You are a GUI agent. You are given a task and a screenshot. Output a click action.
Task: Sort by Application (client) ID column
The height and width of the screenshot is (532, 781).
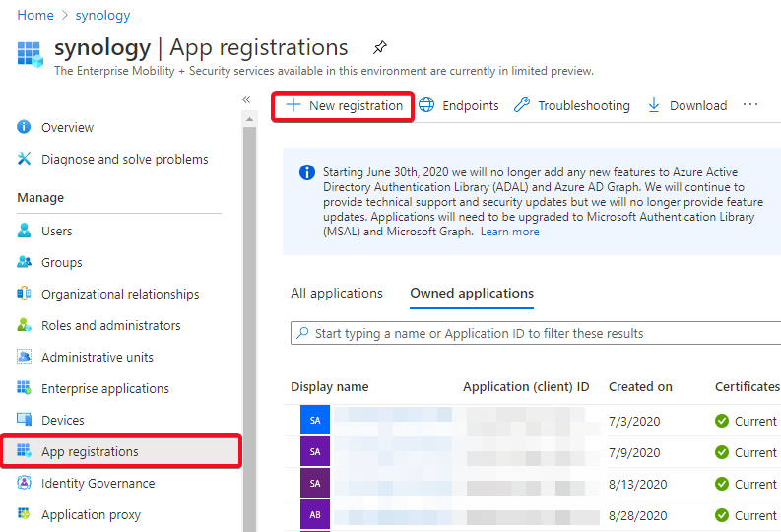click(x=526, y=386)
